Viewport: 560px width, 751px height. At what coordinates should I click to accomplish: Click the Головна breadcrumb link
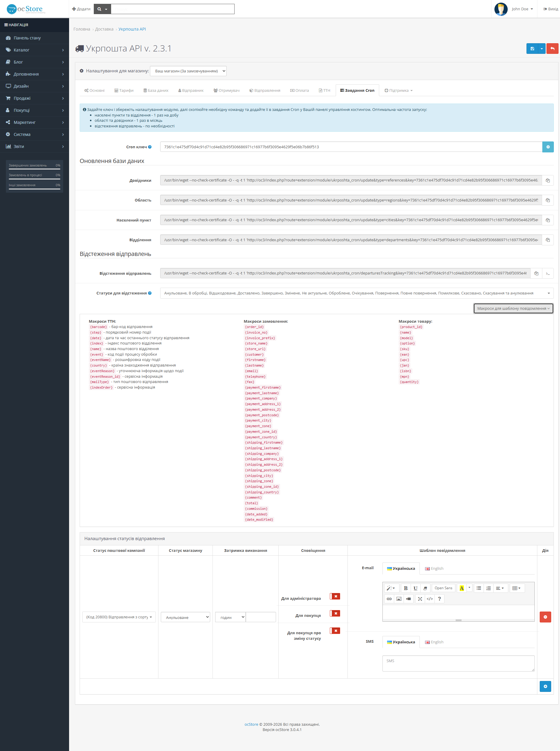click(x=82, y=29)
